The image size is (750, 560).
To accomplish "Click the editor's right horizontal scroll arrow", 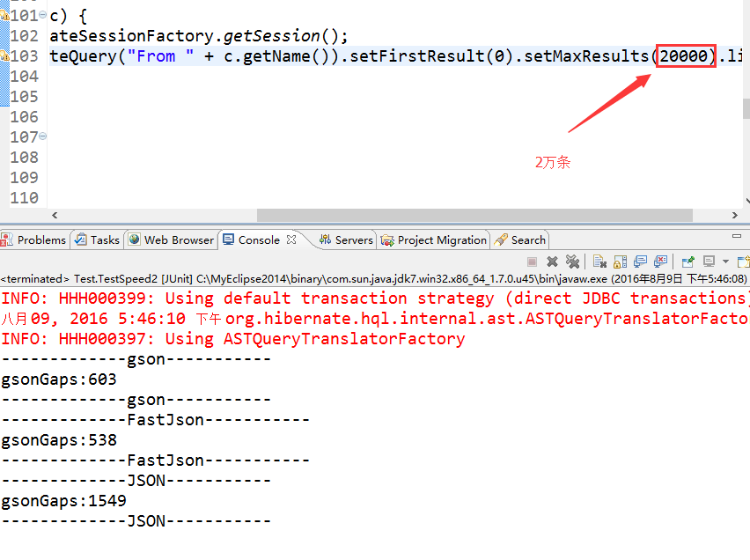I will (735, 216).
